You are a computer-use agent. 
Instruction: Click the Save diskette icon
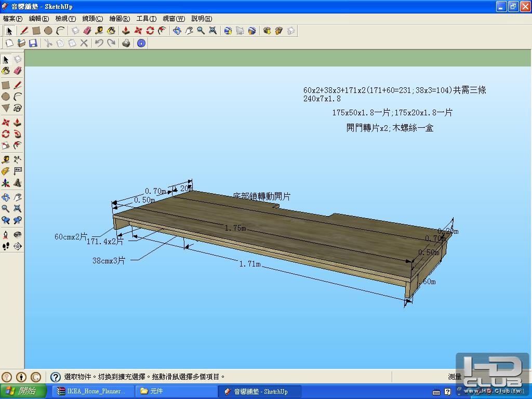[x=33, y=43]
